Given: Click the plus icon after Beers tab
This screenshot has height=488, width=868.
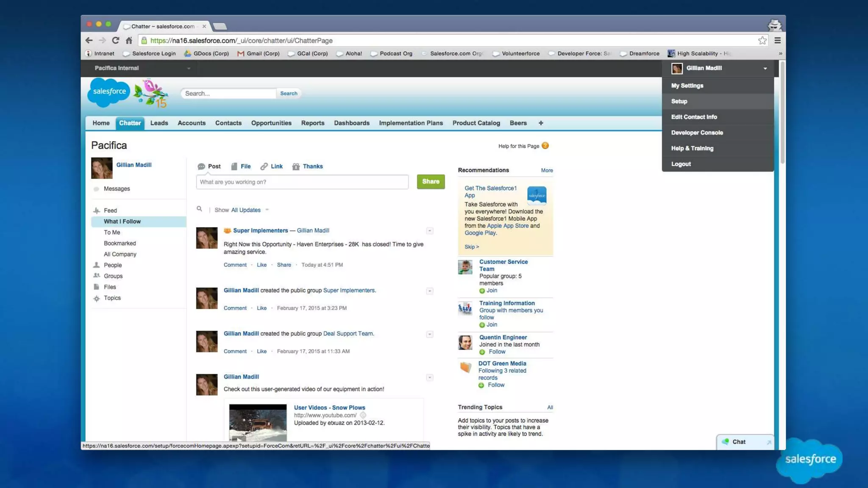Looking at the screenshot, I should pyautogui.click(x=541, y=123).
